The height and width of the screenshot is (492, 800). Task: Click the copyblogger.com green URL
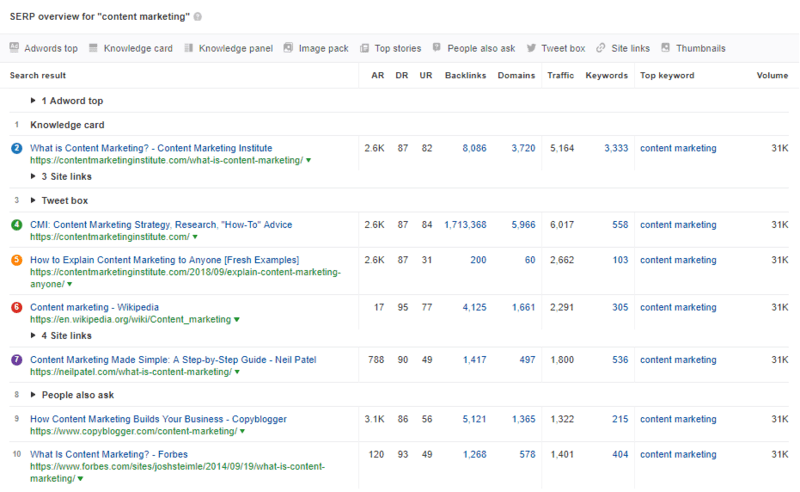134,431
